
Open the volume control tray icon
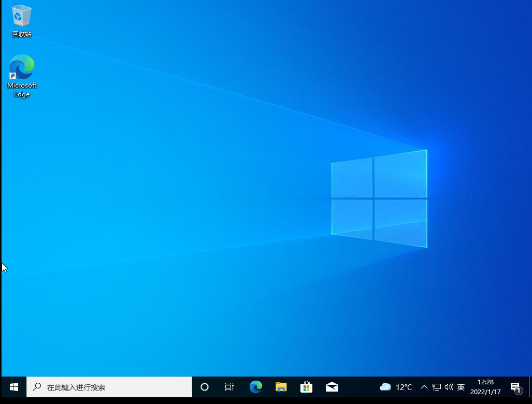pos(449,387)
